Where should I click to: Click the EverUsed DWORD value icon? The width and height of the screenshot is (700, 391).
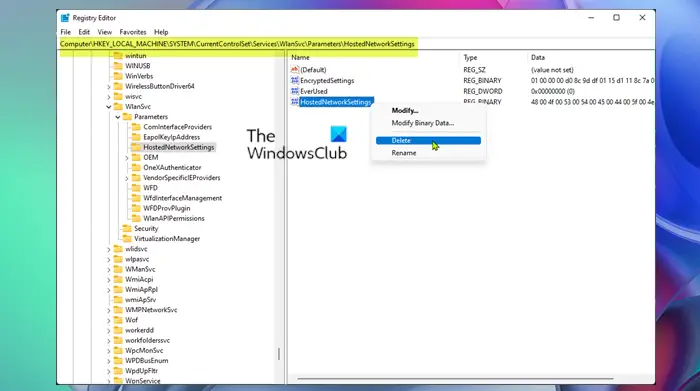point(295,91)
